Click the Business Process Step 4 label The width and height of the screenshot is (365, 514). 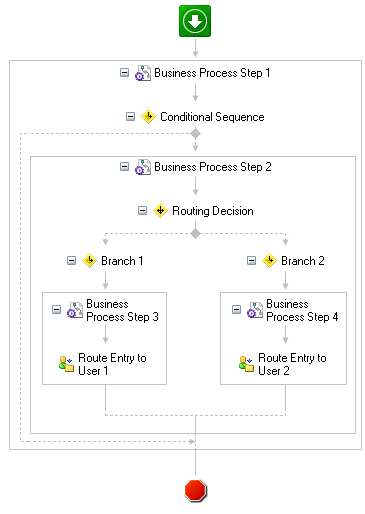tap(302, 310)
